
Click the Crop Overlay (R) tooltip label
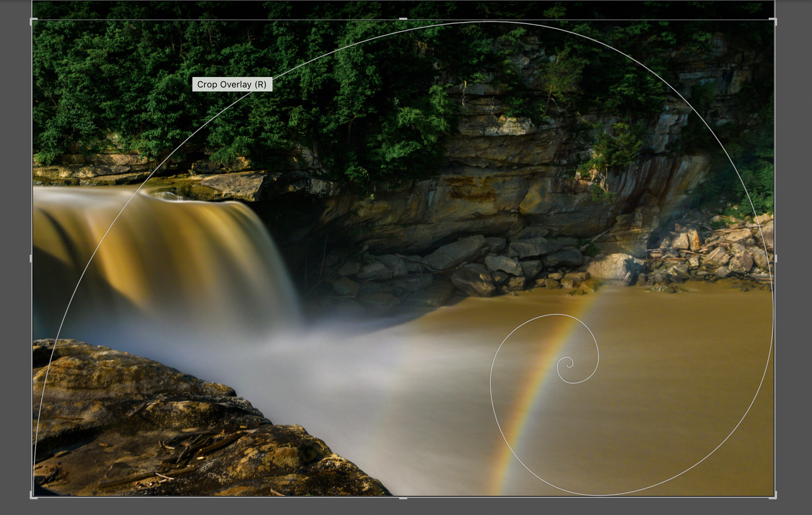pyautogui.click(x=232, y=84)
